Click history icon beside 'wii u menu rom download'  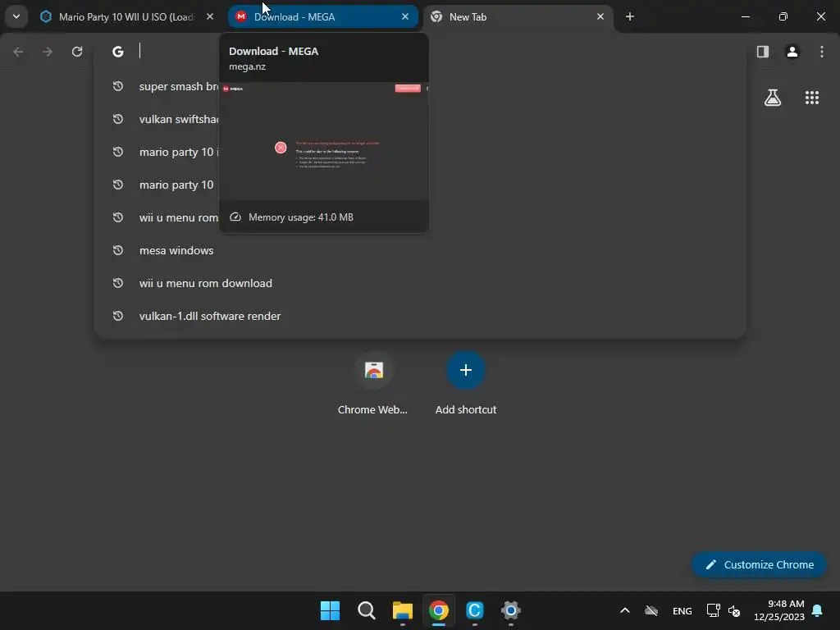[x=118, y=283]
